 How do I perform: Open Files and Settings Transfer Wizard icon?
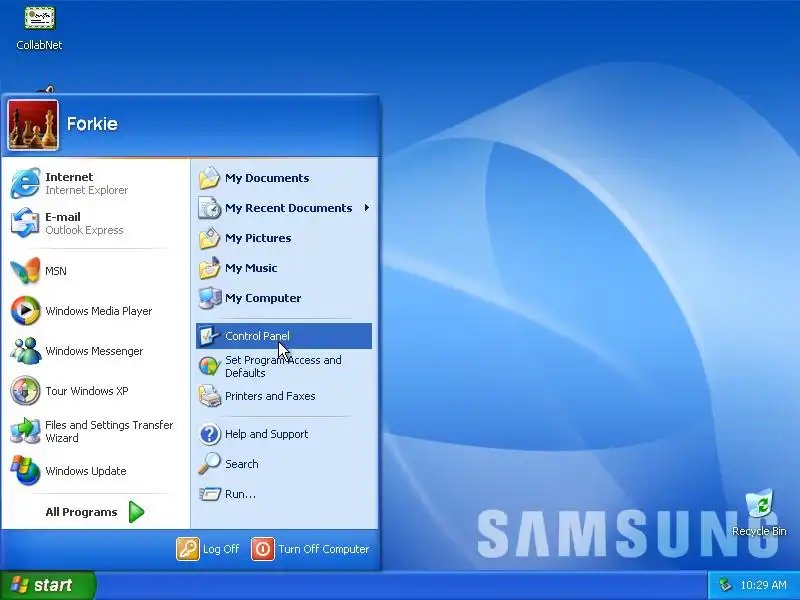pyautogui.click(x=25, y=431)
